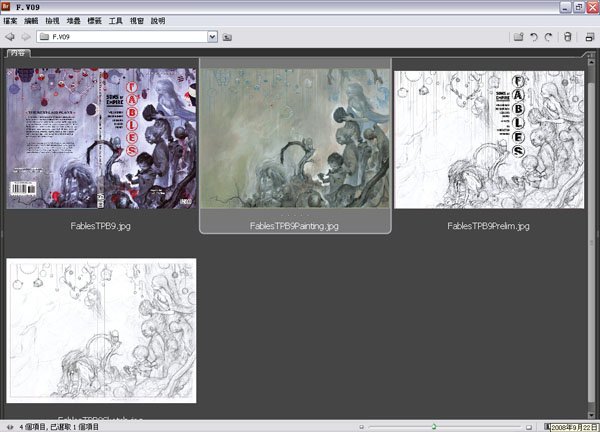The image size is (600, 432).
Task: Select the FablesTPB9Prelim.jpg thumbnail
Action: pos(488,138)
